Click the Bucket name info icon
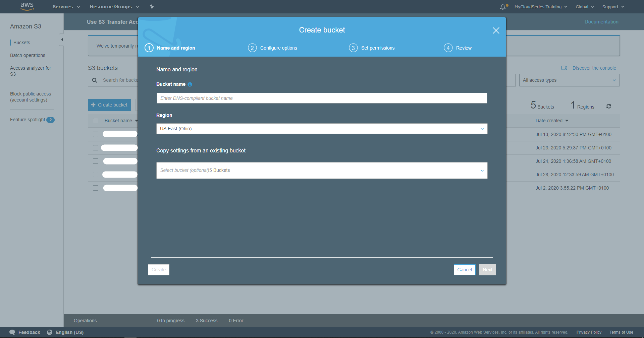The width and height of the screenshot is (644, 338). click(x=190, y=84)
